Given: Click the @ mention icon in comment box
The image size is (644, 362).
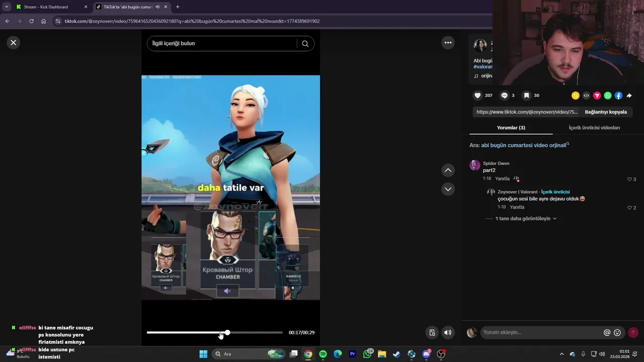Looking at the screenshot, I should coord(607,332).
